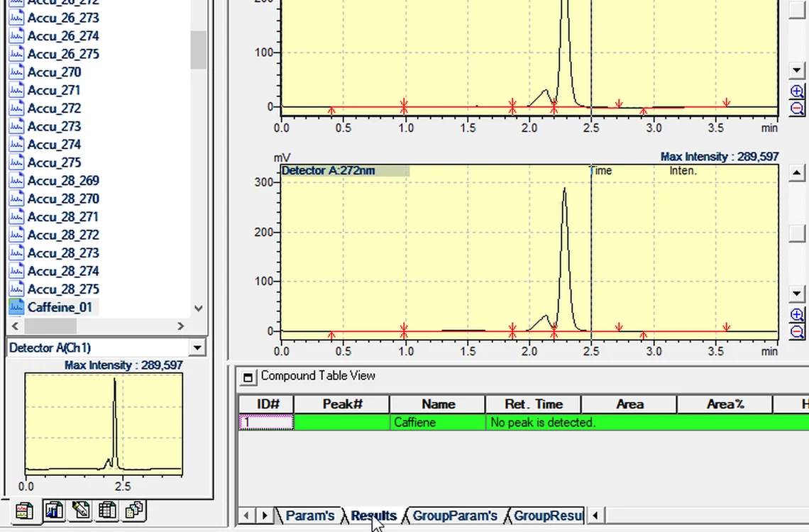The width and height of the screenshot is (809, 532).
Task: Select the Accu_275 data file
Action: pos(54,162)
